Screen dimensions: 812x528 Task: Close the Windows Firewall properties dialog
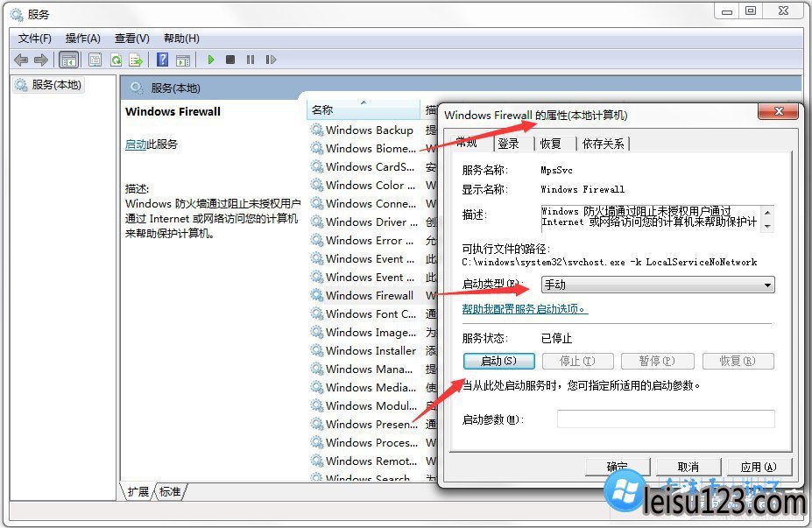779,111
